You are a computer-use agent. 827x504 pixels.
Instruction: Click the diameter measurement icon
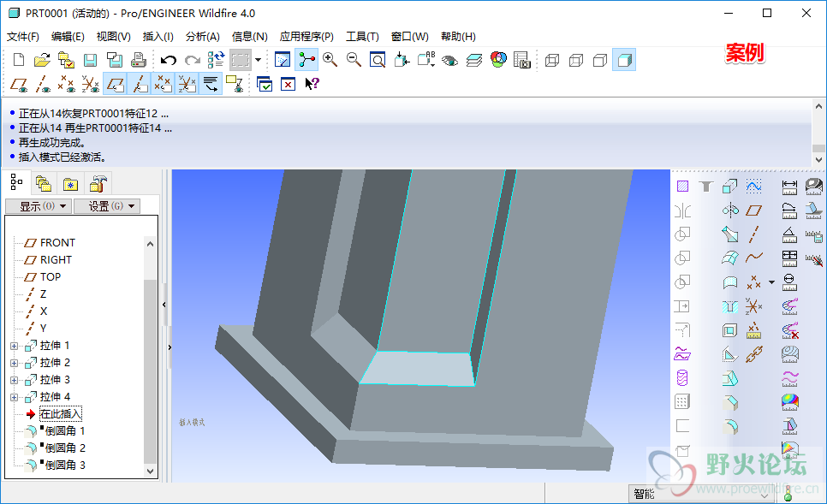789,282
